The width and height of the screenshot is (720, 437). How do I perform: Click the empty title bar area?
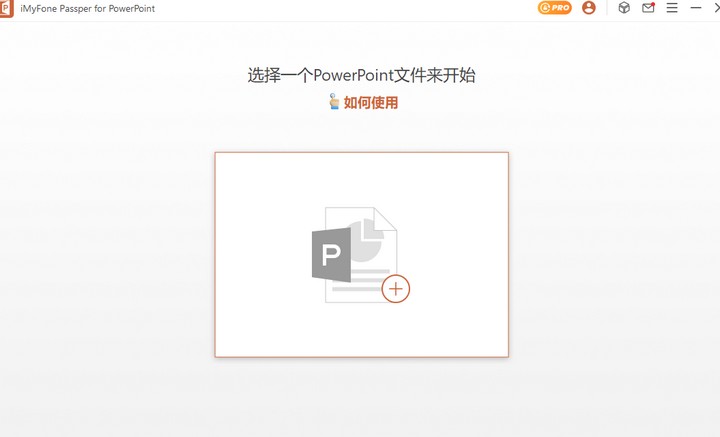[x=350, y=8]
